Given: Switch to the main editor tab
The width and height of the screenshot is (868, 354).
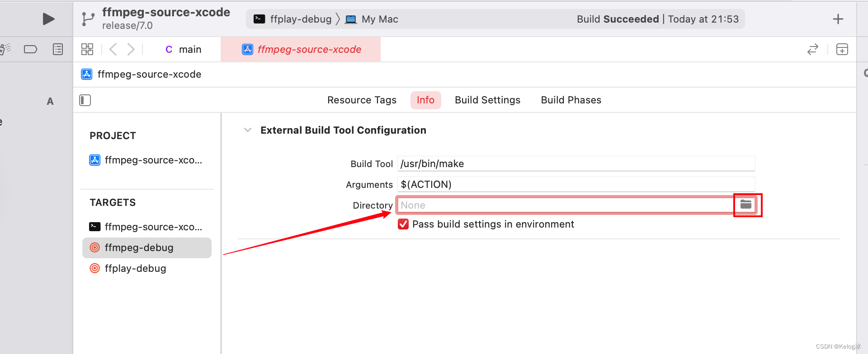Looking at the screenshot, I should pos(183,49).
